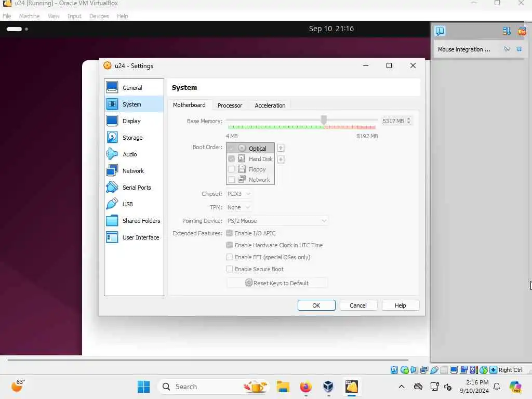Click the host key down-arrow indicator icon
This screenshot has width=532, height=399.
tap(494, 370)
